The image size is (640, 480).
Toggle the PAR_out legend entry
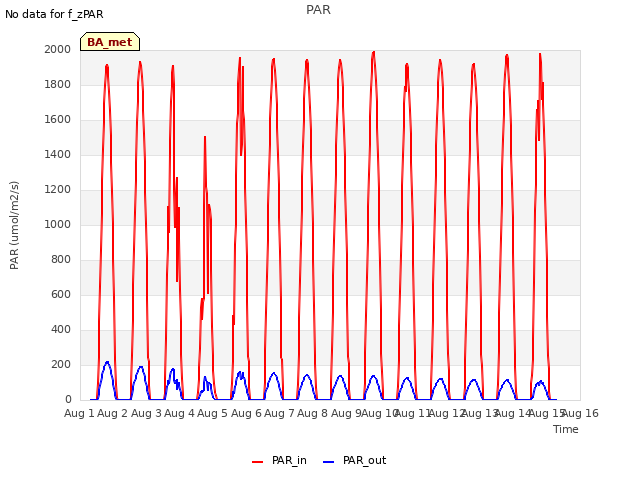[354, 461]
